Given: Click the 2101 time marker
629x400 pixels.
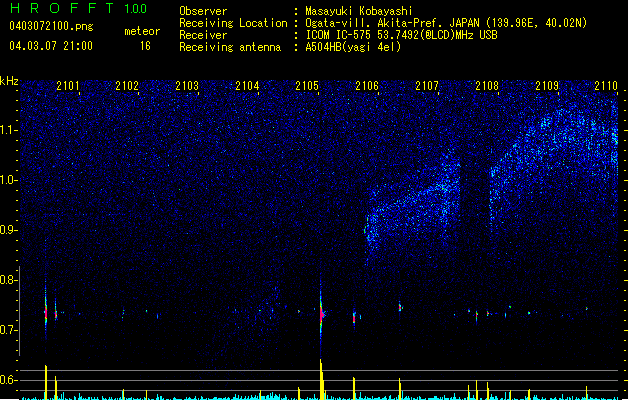Looking at the screenshot, I should pyautogui.click(x=68, y=86).
